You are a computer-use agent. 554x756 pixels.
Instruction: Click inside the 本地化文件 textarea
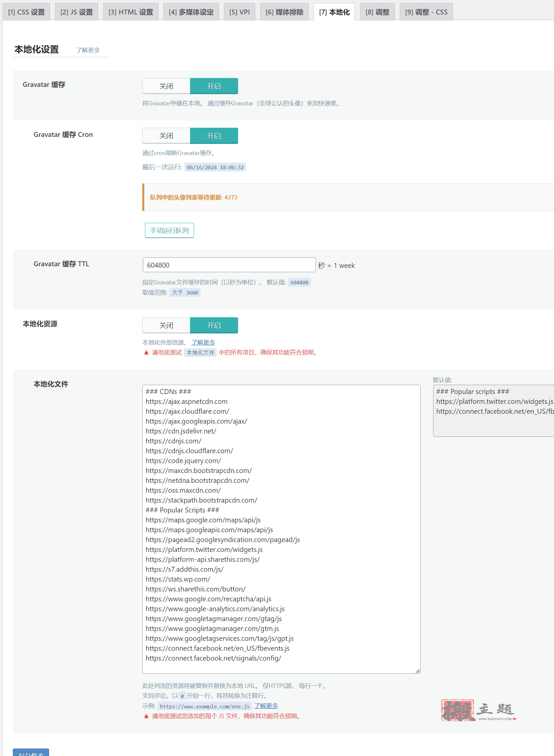[281, 529]
